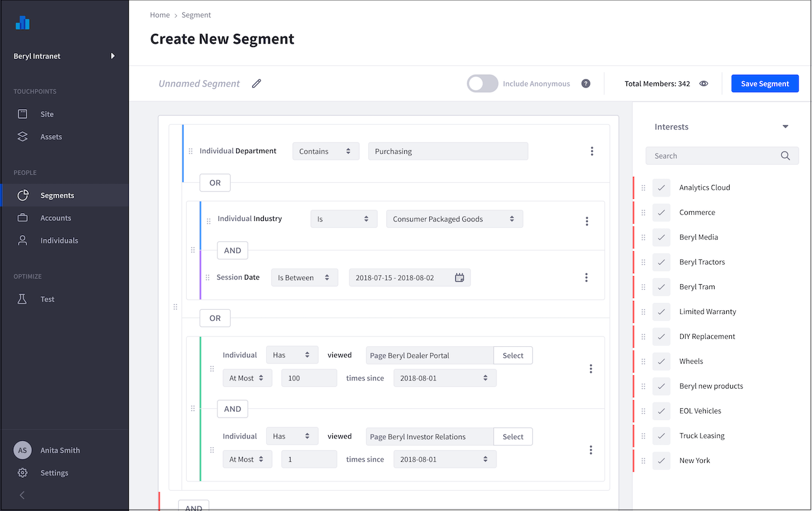Toggle the Analytics Cloud interest checkmark

tap(661, 188)
